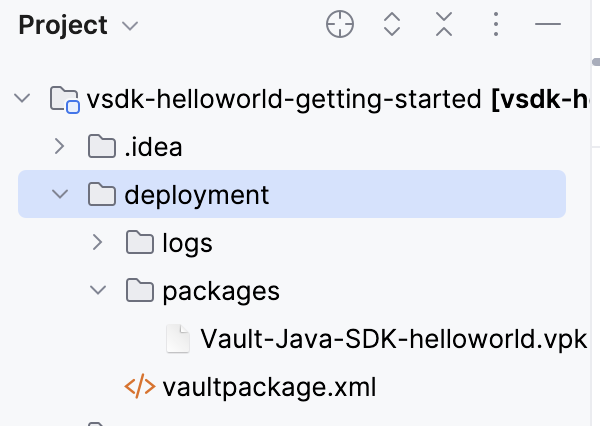Viewport: 600px width, 426px height.
Task: Hide the Project tool window
Action: tap(549, 25)
